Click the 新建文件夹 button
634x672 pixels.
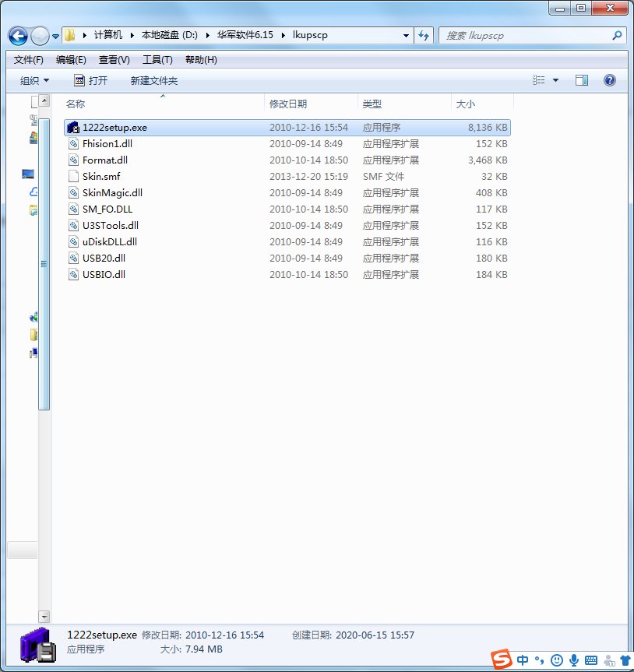154,80
